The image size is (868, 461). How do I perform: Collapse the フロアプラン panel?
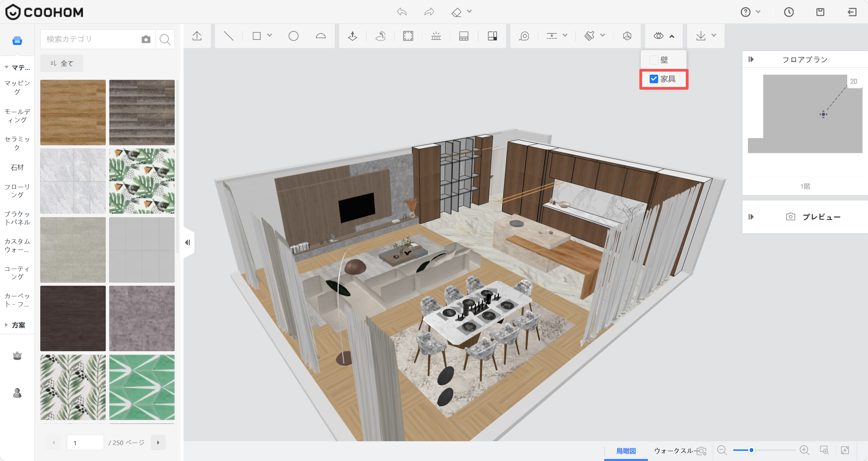(751, 59)
